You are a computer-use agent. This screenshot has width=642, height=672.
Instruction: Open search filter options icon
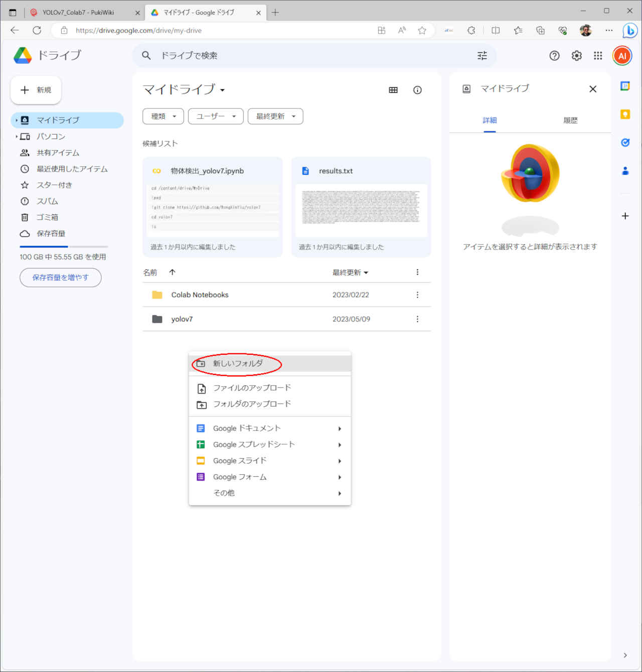point(482,56)
